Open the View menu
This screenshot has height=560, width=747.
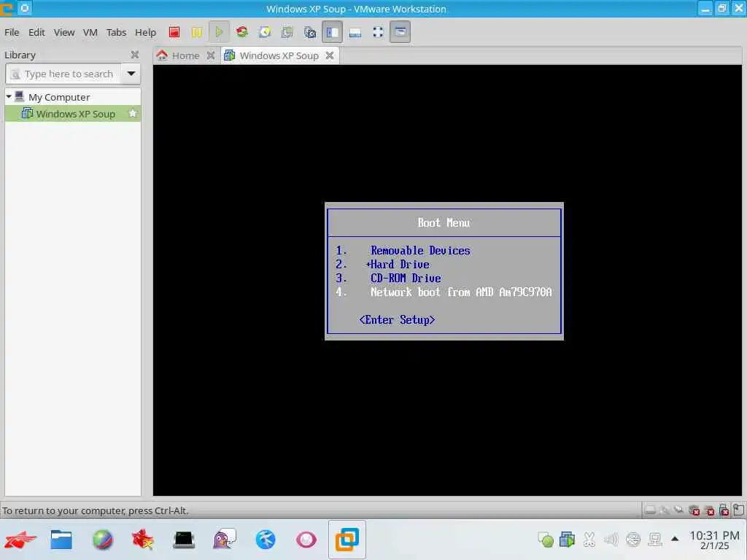(x=64, y=32)
